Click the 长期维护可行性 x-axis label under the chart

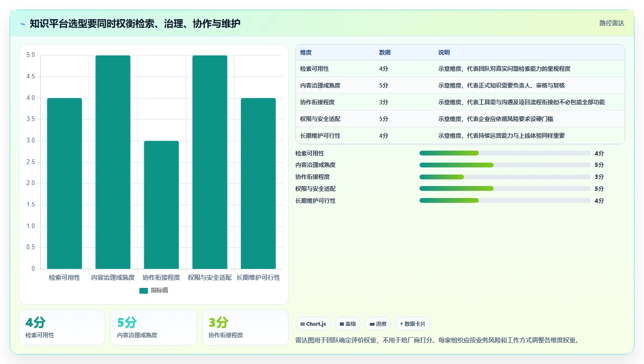[258, 277]
